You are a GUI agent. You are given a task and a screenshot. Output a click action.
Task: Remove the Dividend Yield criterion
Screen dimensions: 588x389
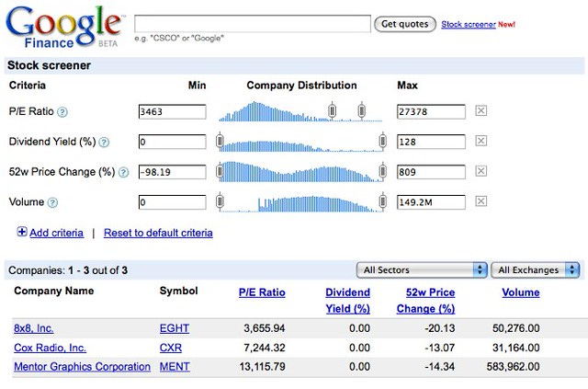[481, 141]
